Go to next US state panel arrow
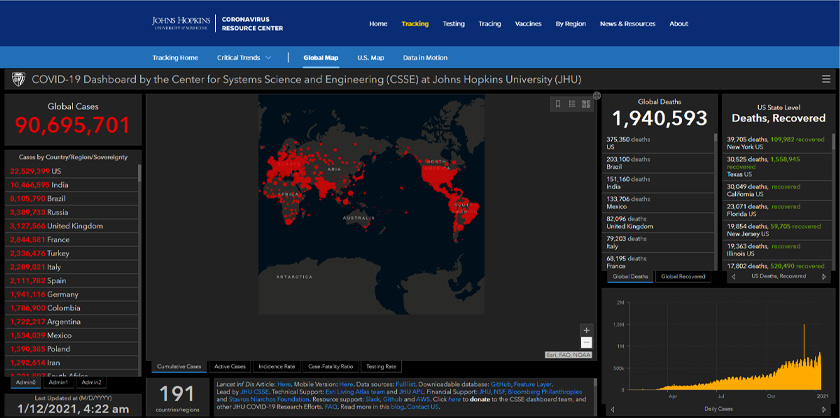 825,276
